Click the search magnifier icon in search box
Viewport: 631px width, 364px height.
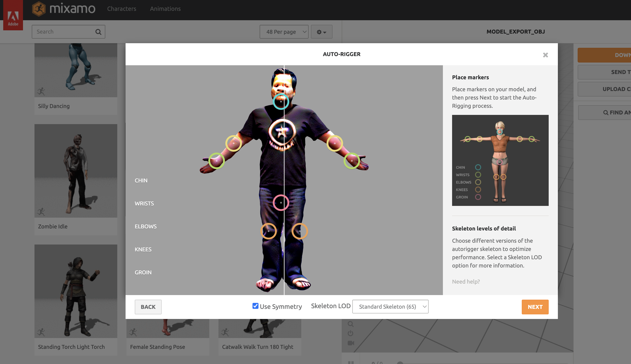[98, 32]
